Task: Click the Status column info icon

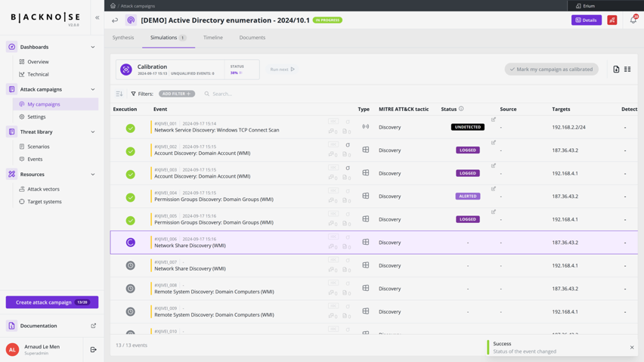Action: [461, 109]
